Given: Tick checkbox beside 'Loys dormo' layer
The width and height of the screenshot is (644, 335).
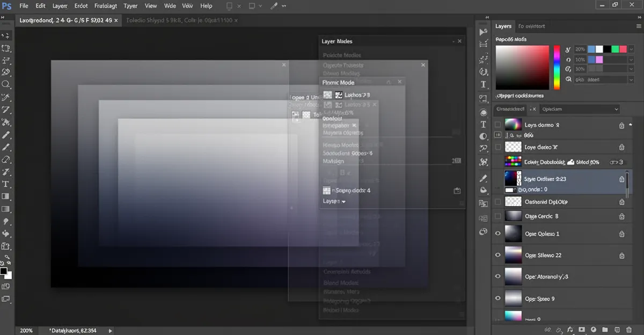Looking at the screenshot, I should (497, 125).
